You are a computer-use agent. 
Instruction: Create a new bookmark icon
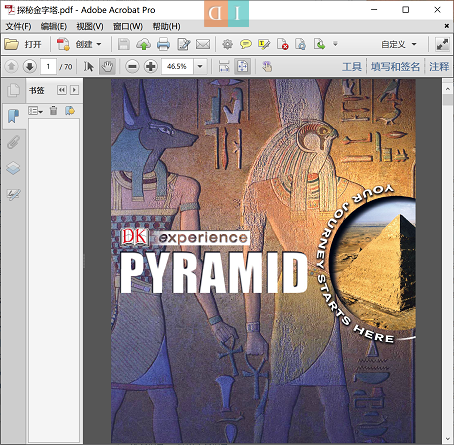tap(70, 110)
